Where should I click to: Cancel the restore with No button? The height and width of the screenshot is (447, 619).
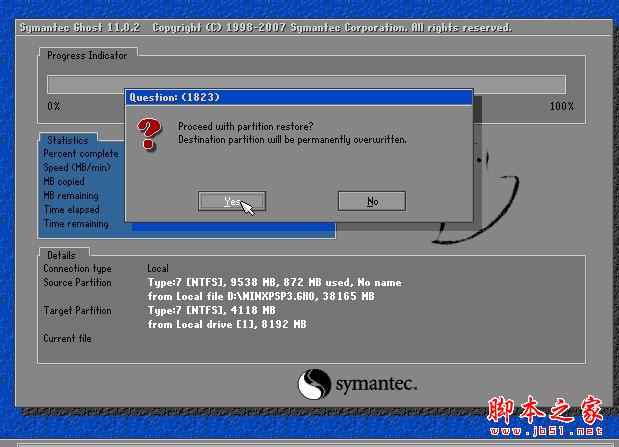coord(371,201)
